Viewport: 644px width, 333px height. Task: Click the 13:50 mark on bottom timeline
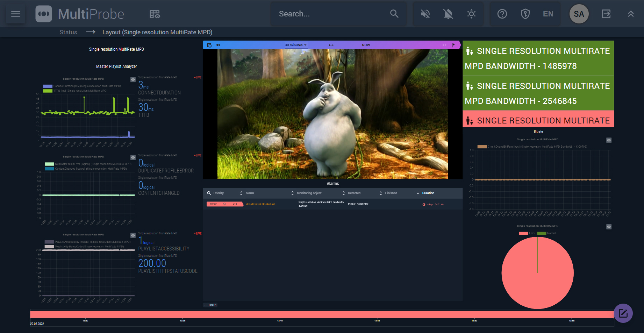474,321
